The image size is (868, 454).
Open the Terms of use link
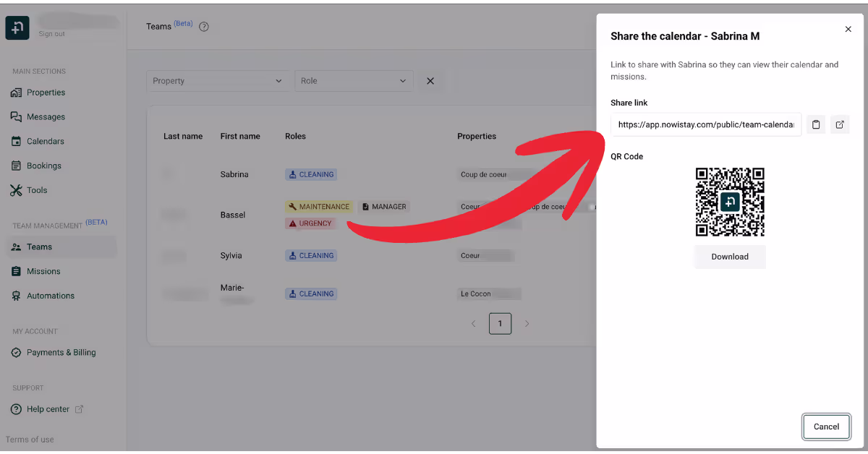pos(30,440)
